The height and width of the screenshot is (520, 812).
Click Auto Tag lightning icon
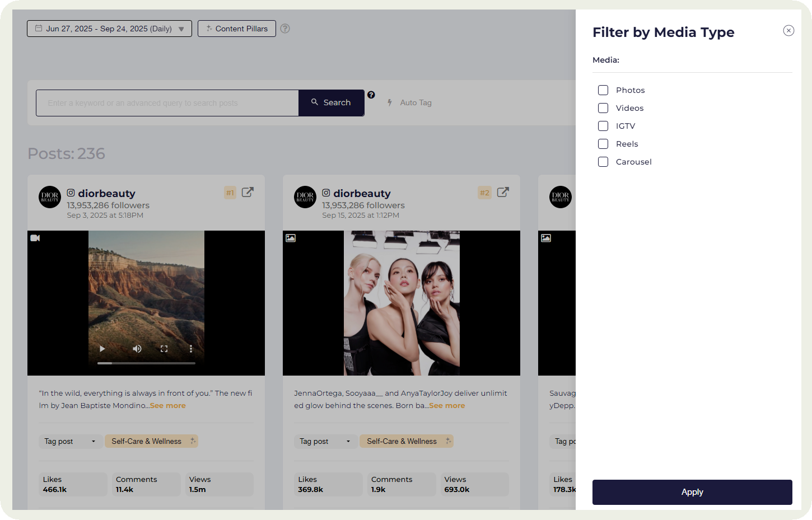(390, 102)
